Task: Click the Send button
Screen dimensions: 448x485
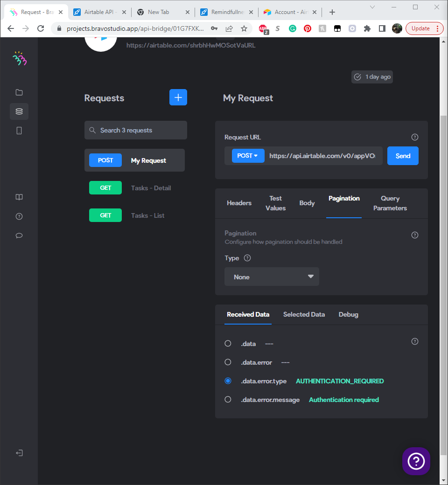Action: click(403, 156)
